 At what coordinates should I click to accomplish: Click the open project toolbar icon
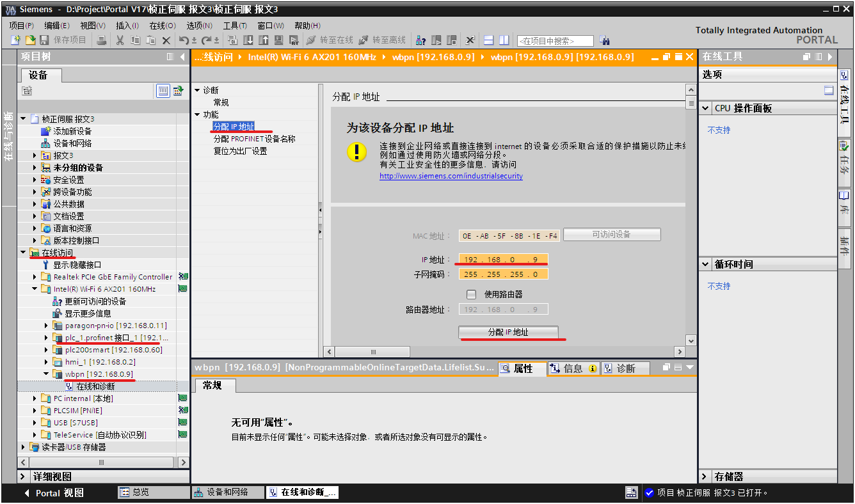coord(29,40)
